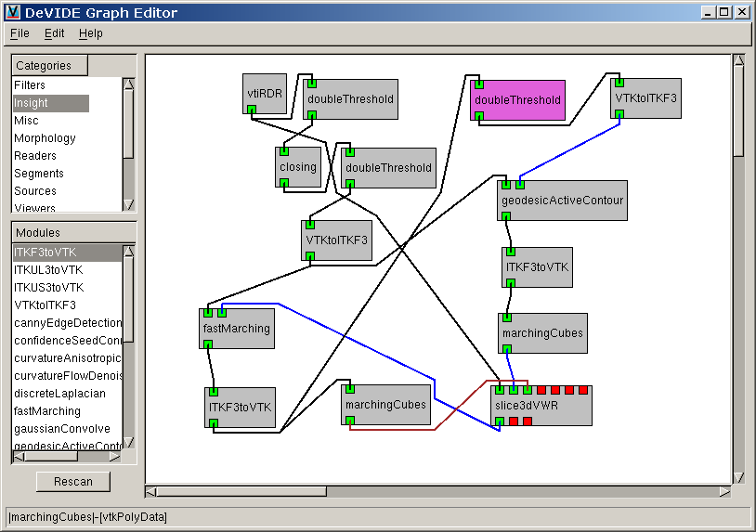The image size is (756, 532).
Task: Choose cannyEdgeDetection module
Action: tap(68, 323)
